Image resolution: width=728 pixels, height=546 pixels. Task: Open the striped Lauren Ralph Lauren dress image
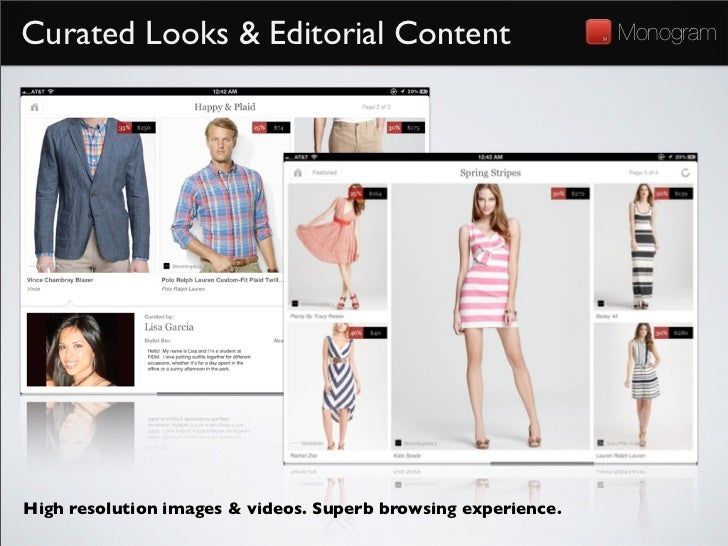[644, 386]
